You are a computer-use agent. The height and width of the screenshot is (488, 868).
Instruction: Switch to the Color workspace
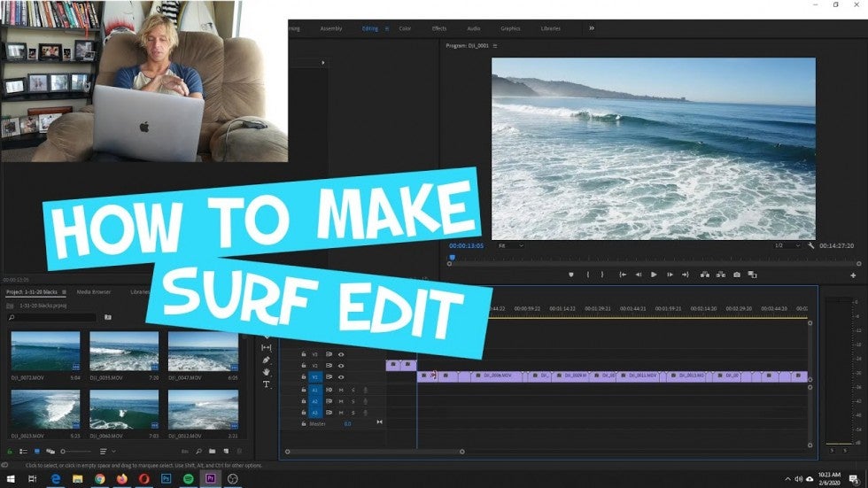pos(406,28)
